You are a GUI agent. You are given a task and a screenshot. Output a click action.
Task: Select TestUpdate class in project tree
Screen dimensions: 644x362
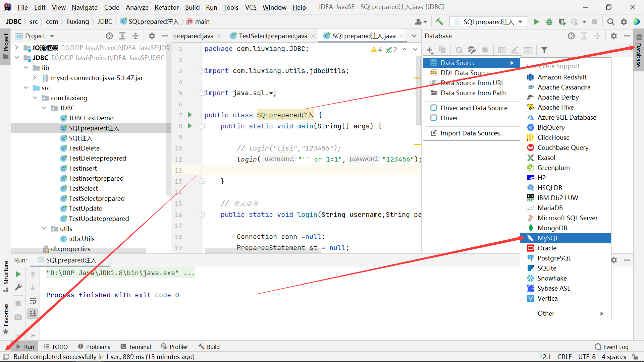(85, 208)
